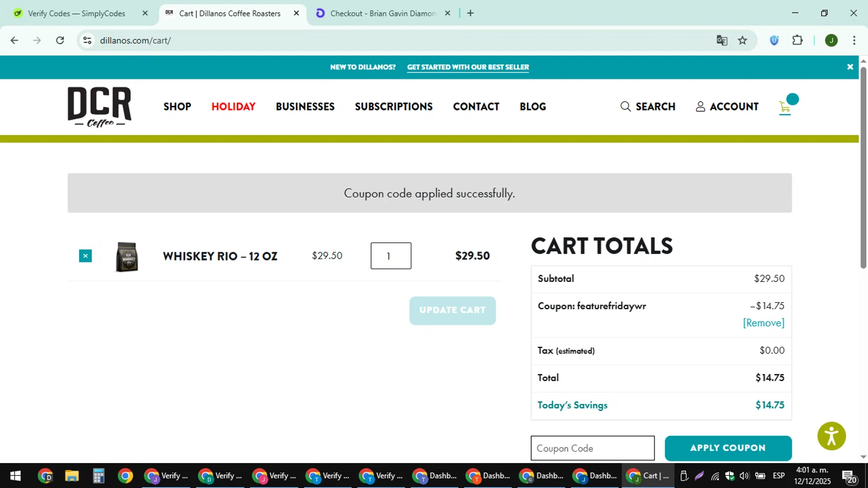
Task: Open the BUSINESSES menu item
Action: tap(305, 107)
